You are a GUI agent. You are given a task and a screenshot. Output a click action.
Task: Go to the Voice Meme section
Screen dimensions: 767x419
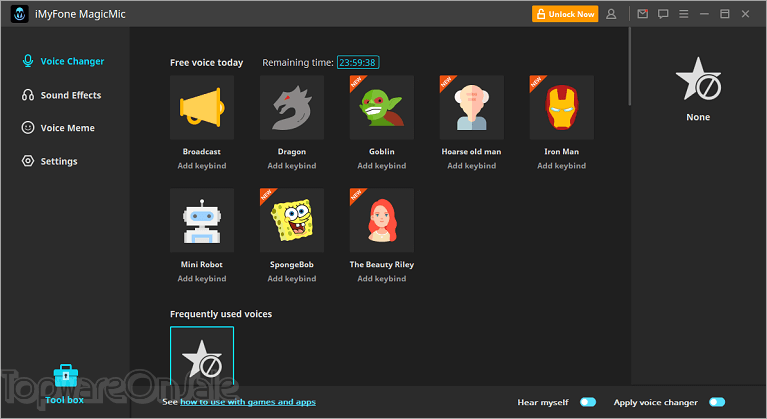58,128
